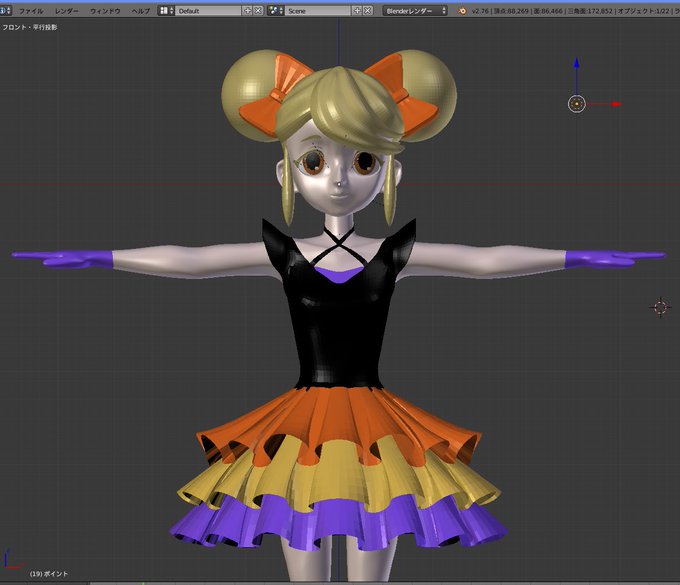Click the lamp object with the orange center
The height and width of the screenshot is (585, 680).
[x=577, y=104]
